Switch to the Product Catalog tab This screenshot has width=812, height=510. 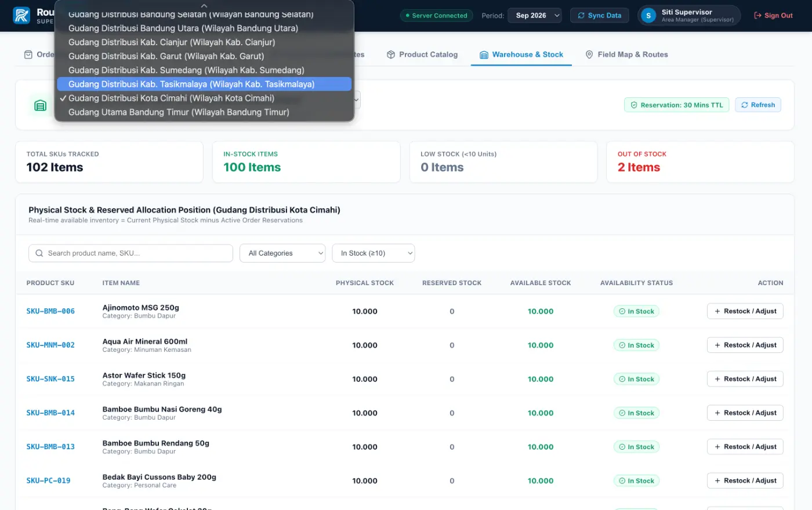tap(422, 54)
